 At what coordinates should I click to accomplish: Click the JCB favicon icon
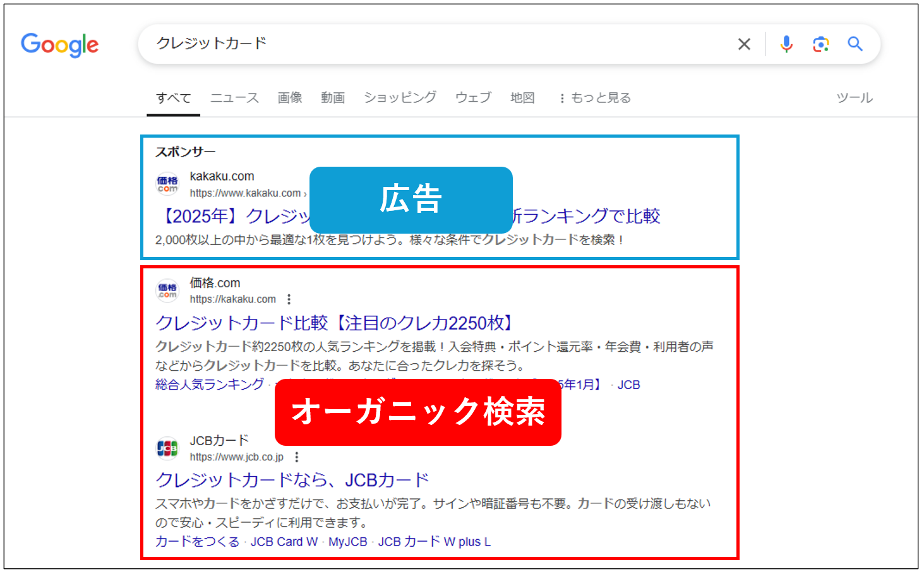[x=167, y=448]
